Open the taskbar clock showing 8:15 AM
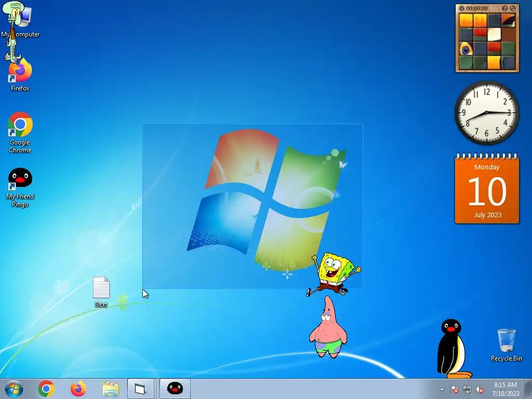 click(506, 389)
